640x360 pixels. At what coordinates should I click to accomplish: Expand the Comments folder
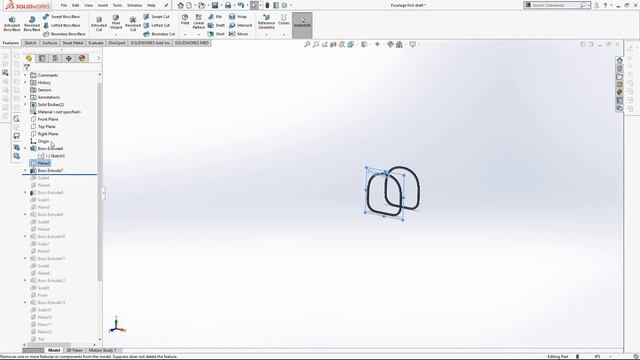coord(25,75)
